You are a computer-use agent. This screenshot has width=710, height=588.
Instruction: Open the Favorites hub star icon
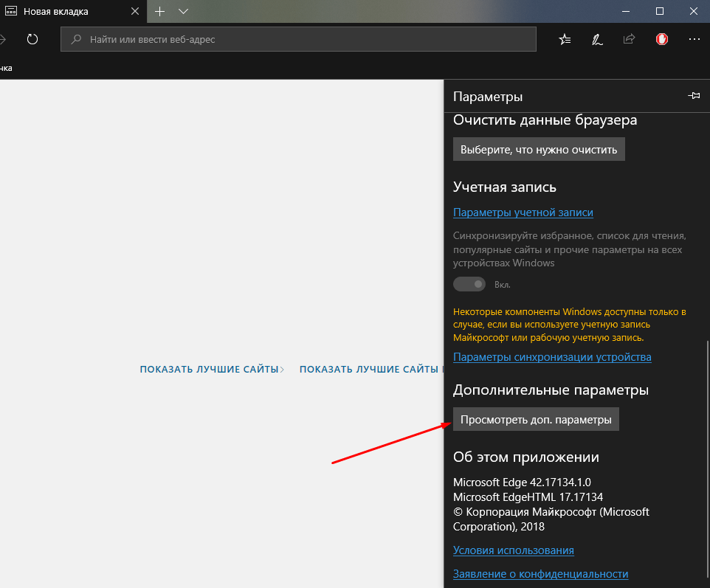tap(565, 39)
